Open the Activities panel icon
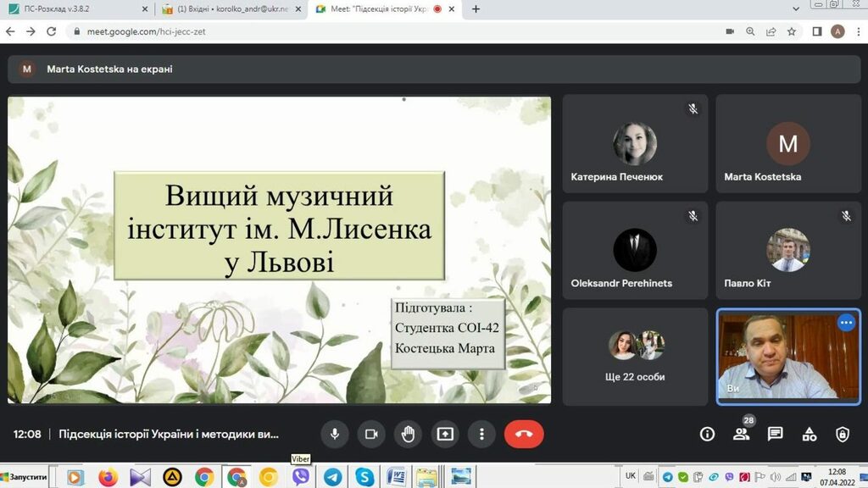This screenshot has height=488, width=868. point(810,434)
